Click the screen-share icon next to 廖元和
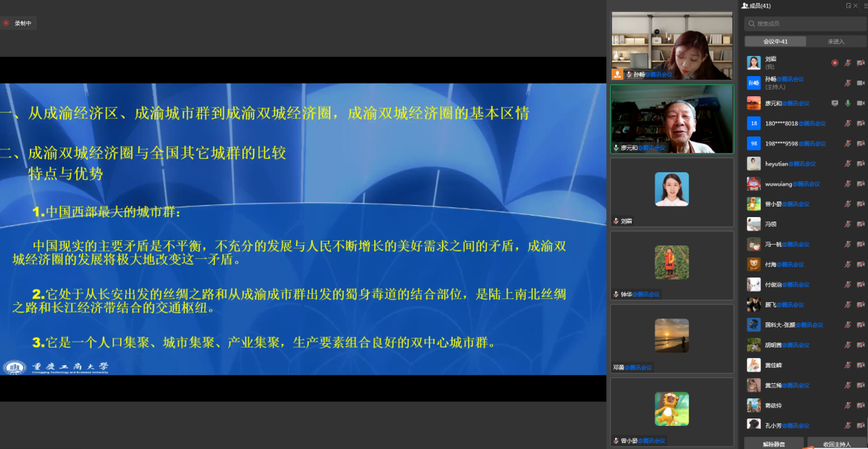This screenshot has height=449, width=868. pos(834,103)
